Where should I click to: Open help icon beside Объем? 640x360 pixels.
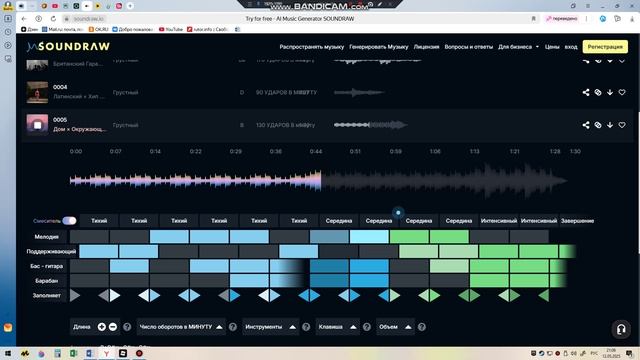tap(422, 327)
